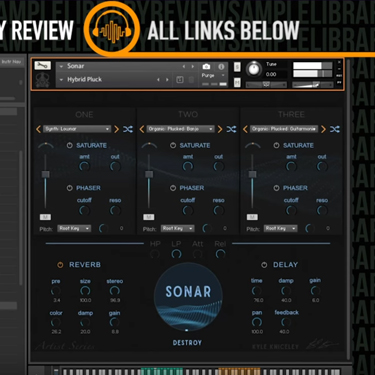Image resolution: width=375 pixels, height=375 pixels.
Task: Click the reverb size knob
Action: tap(85, 291)
